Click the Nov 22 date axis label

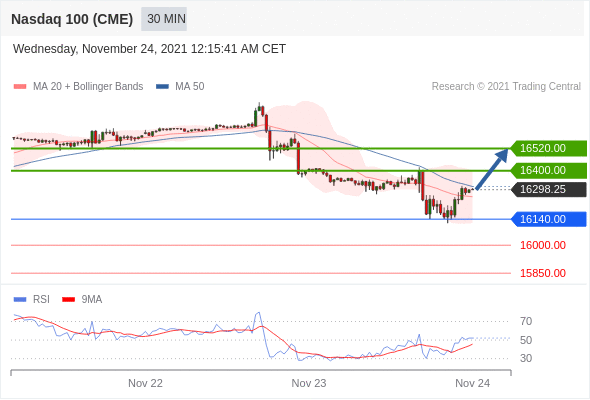pyautogui.click(x=145, y=383)
